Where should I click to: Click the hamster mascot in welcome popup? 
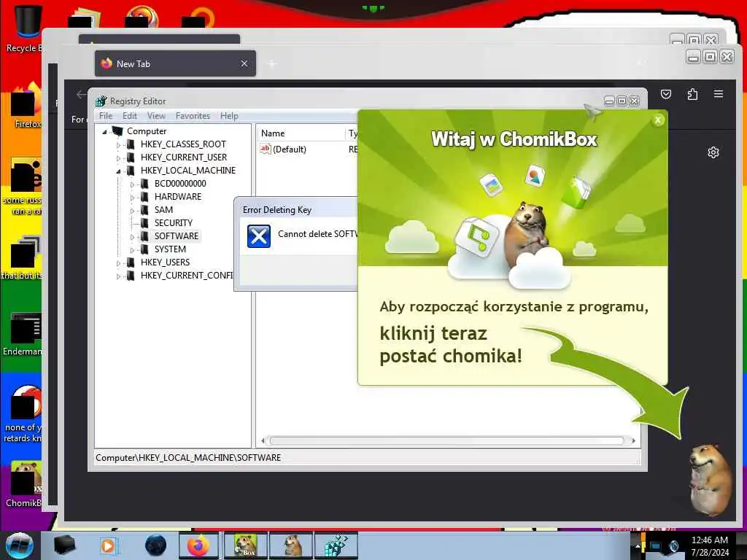527,233
